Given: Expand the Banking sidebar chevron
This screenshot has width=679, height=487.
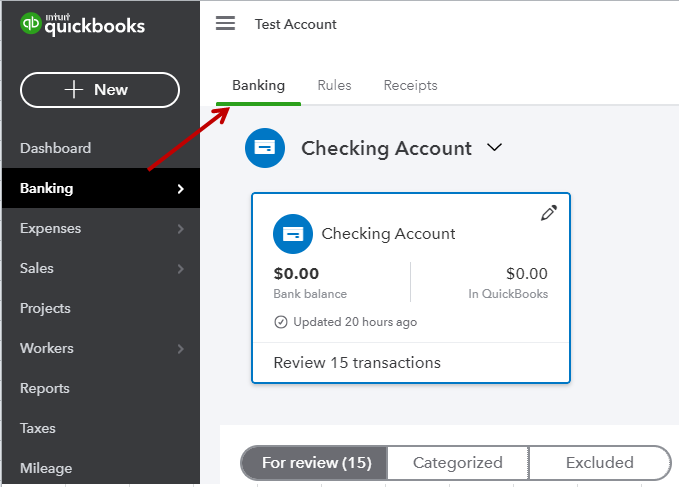Looking at the screenshot, I should pyautogui.click(x=181, y=189).
